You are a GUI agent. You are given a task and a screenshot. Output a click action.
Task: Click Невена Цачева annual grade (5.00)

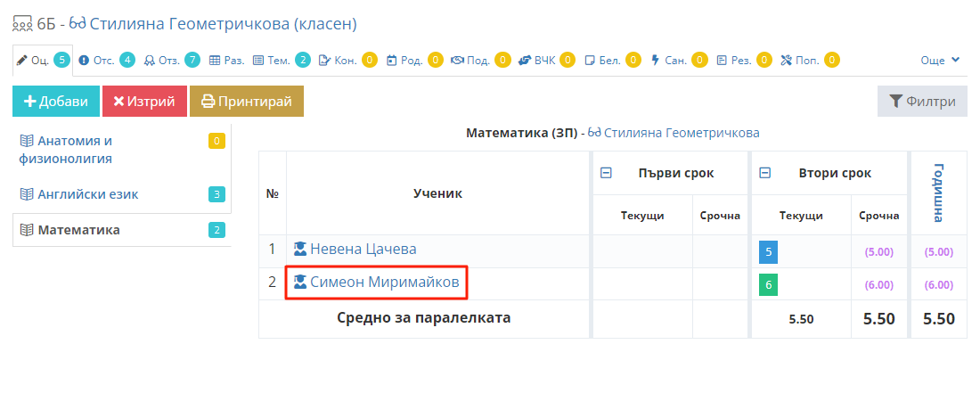[939, 252]
